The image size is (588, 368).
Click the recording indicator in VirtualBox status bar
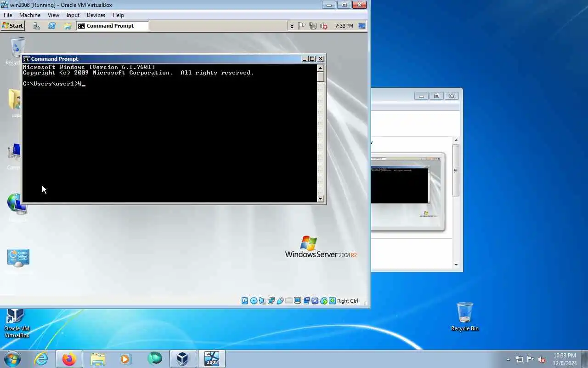(306, 301)
